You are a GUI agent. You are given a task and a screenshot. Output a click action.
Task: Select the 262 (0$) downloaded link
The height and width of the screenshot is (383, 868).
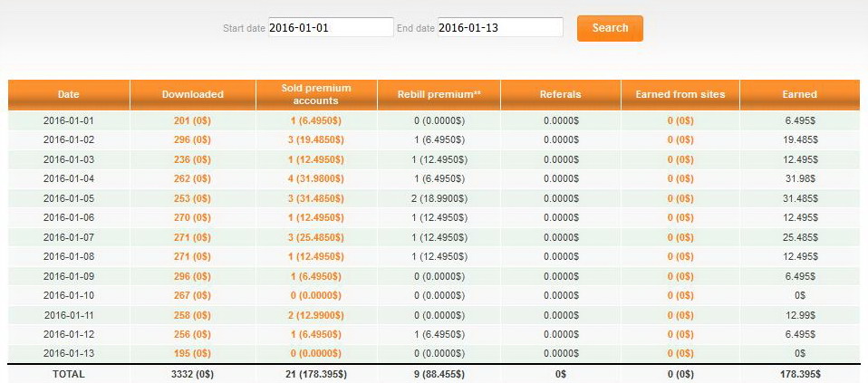pos(192,178)
